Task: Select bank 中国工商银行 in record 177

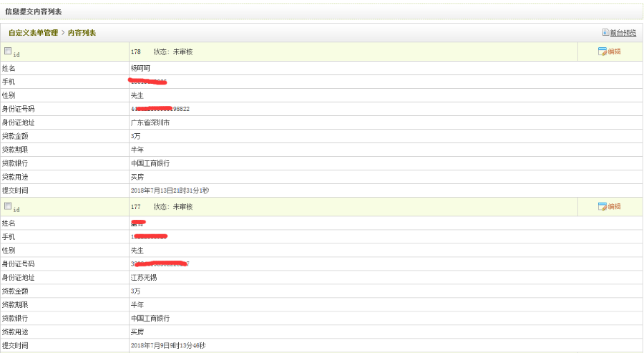Action: tap(150, 318)
